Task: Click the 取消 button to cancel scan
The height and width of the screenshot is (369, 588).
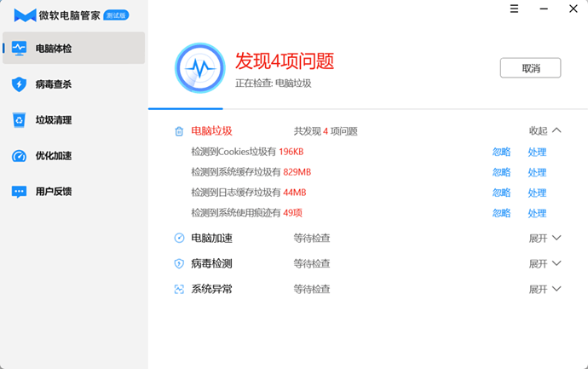Action: pos(530,68)
